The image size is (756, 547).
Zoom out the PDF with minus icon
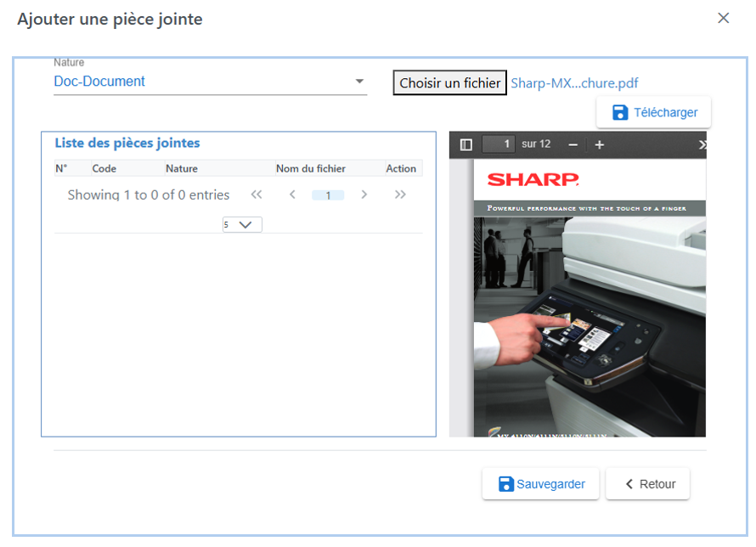[x=573, y=144]
